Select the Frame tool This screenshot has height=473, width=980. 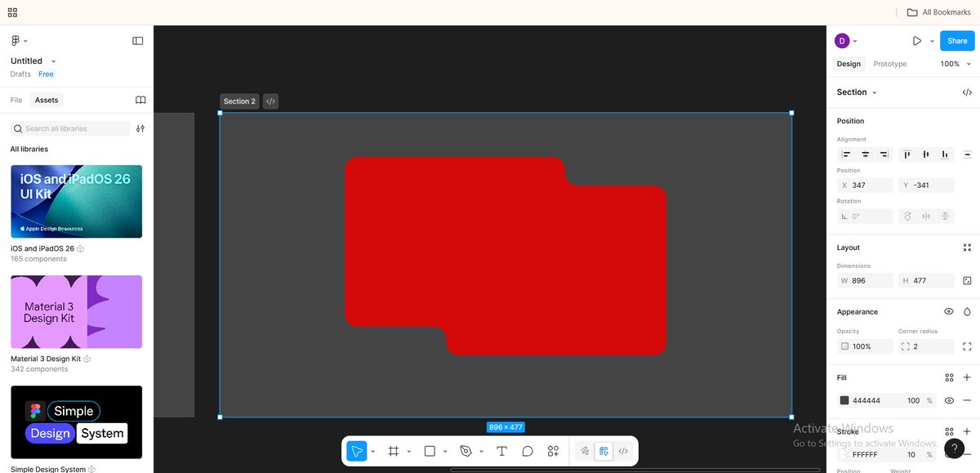pyautogui.click(x=393, y=451)
